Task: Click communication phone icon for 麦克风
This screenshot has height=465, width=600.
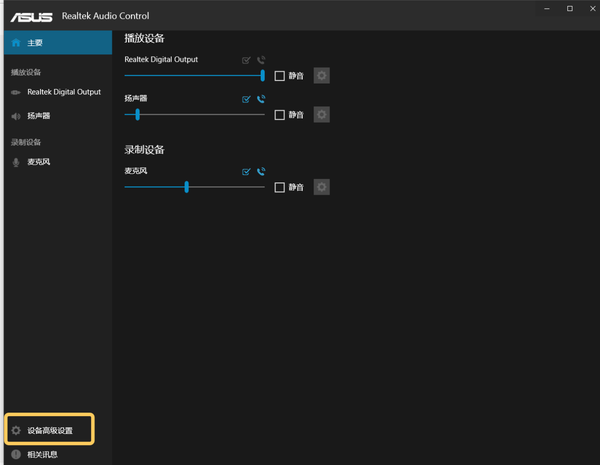Action: coord(261,171)
